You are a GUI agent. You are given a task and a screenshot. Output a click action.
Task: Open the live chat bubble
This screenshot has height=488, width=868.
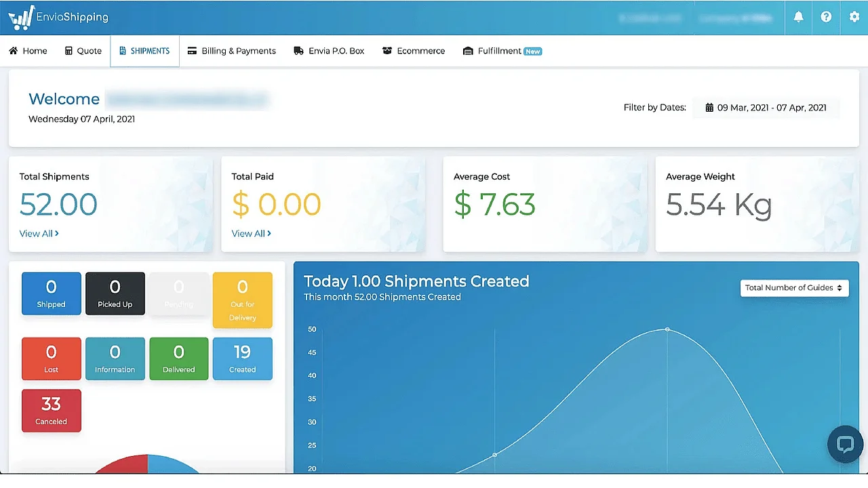845,444
